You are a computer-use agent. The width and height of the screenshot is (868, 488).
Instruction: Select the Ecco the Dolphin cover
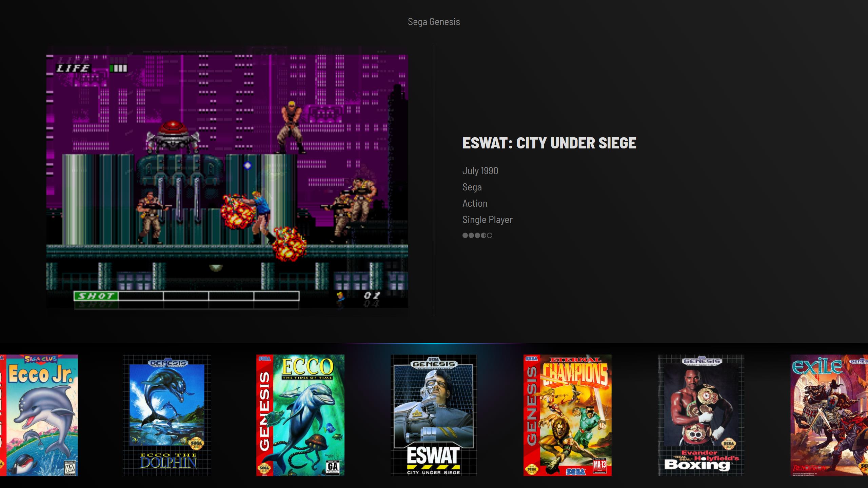pyautogui.click(x=167, y=415)
